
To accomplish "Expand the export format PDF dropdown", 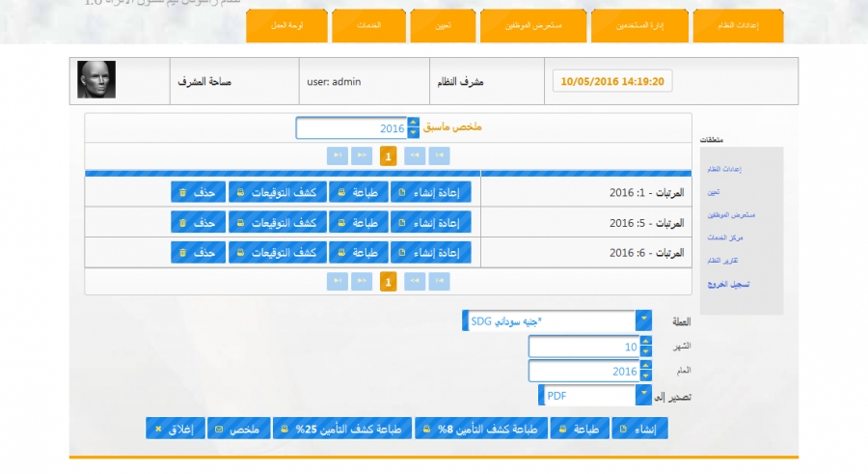I will [x=643, y=395].
